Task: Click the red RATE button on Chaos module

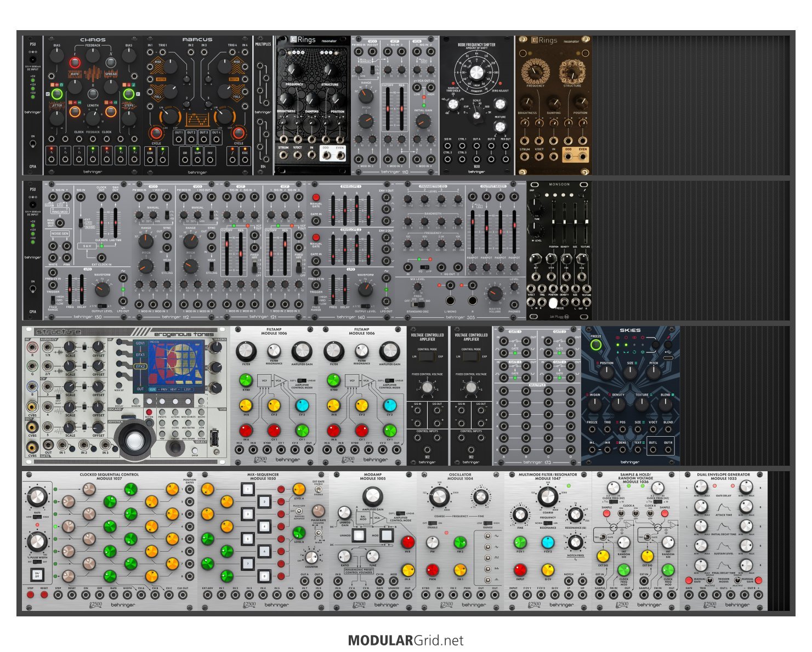Action: [x=75, y=63]
